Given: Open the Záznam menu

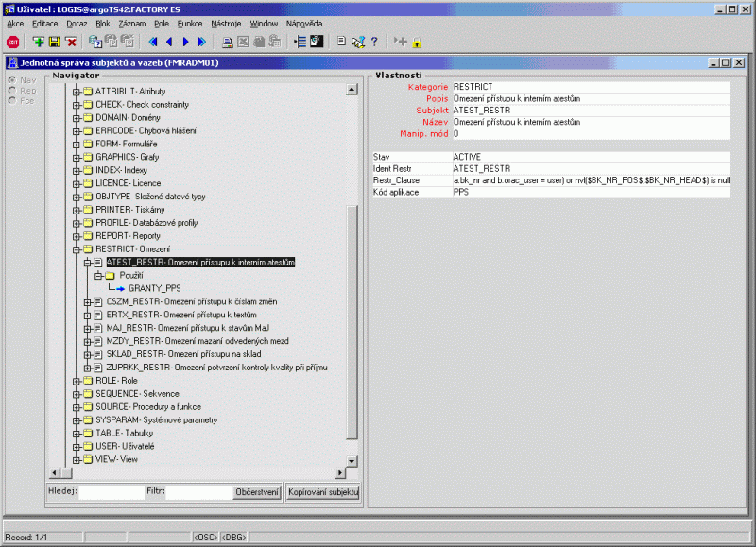Looking at the screenshot, I should click(132, 24).
